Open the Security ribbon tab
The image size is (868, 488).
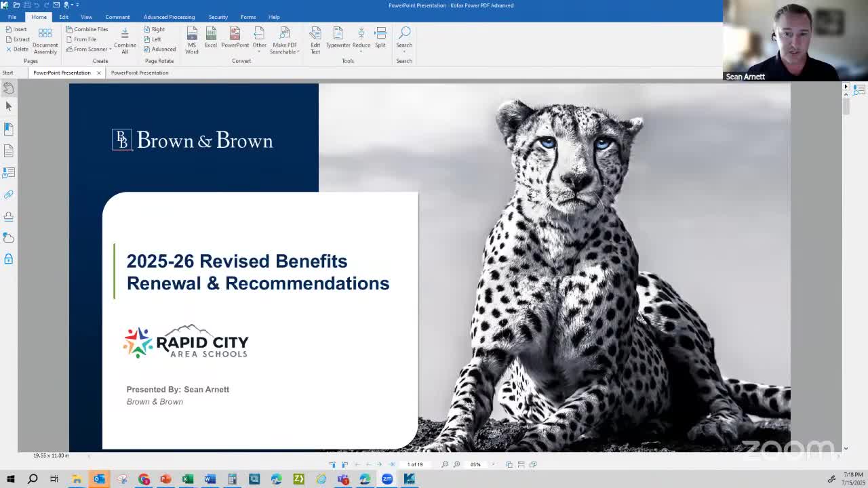(x=218, y=17)
